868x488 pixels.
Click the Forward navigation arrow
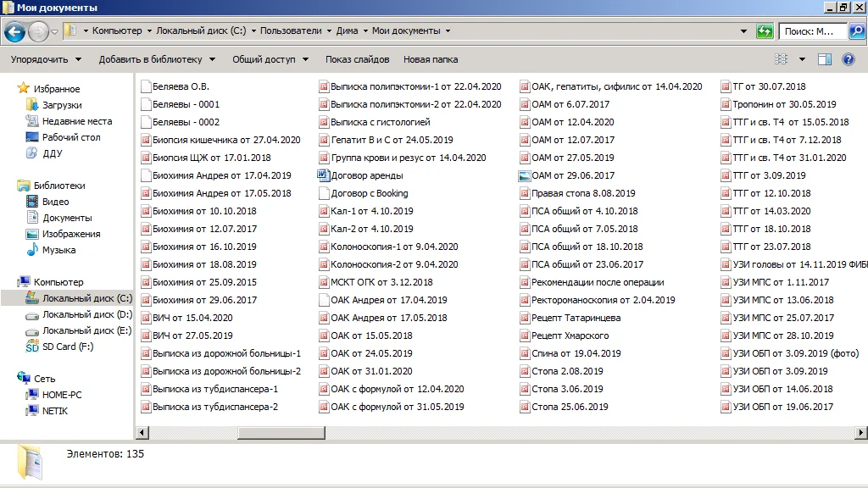point(38,31)
